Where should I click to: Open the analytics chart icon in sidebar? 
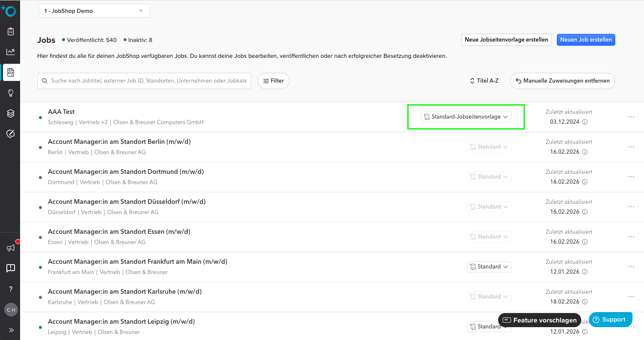tap(11, 52)
